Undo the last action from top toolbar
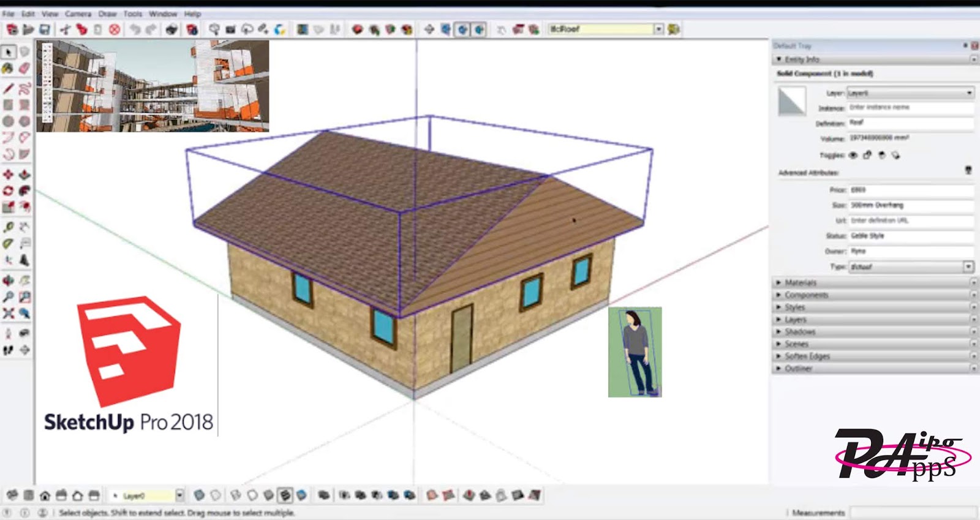Image resolution: width=980 pixels, height=520 pixels. coord(135,29)
